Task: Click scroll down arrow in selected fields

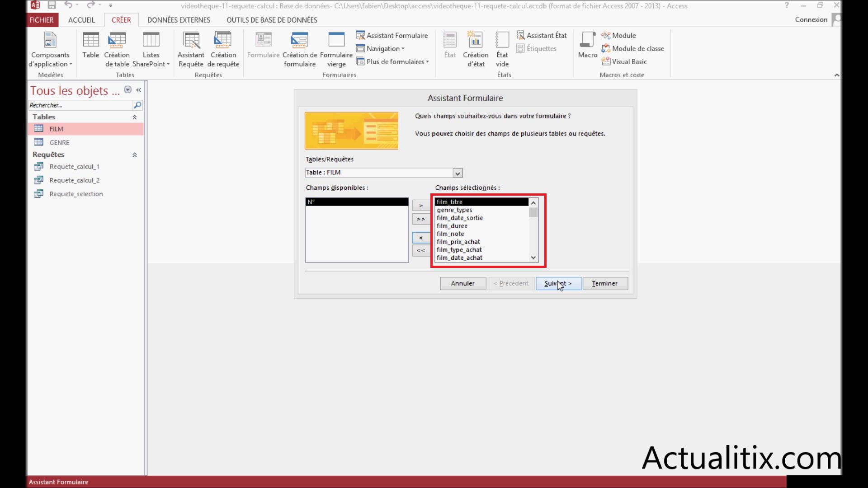Action: point(533,258)
